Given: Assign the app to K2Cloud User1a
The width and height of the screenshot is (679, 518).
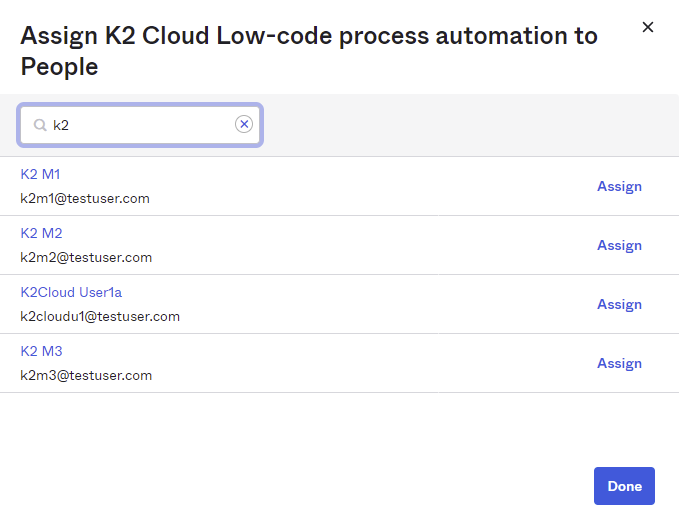Looking at the screenshot, I should pos(619,304).
